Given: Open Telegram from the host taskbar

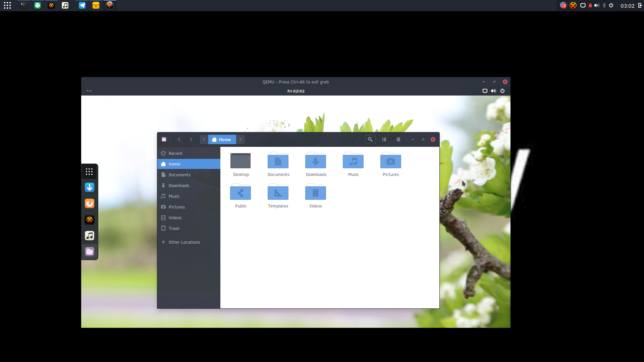Looking at the screenshot, I should (82, 5).
